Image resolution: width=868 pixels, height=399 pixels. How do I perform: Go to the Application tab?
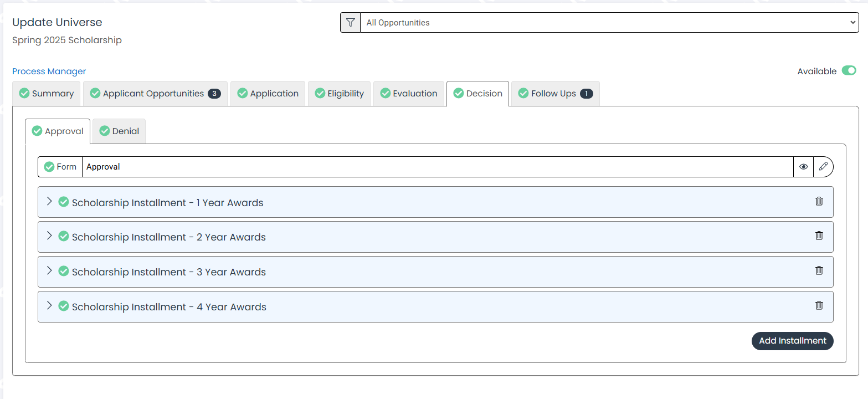(x=268, y=94)
